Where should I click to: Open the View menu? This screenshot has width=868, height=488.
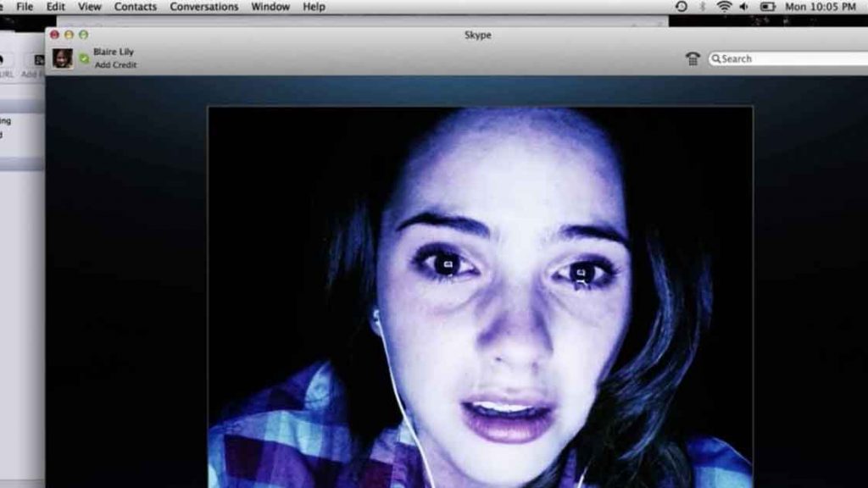(89, 7)
